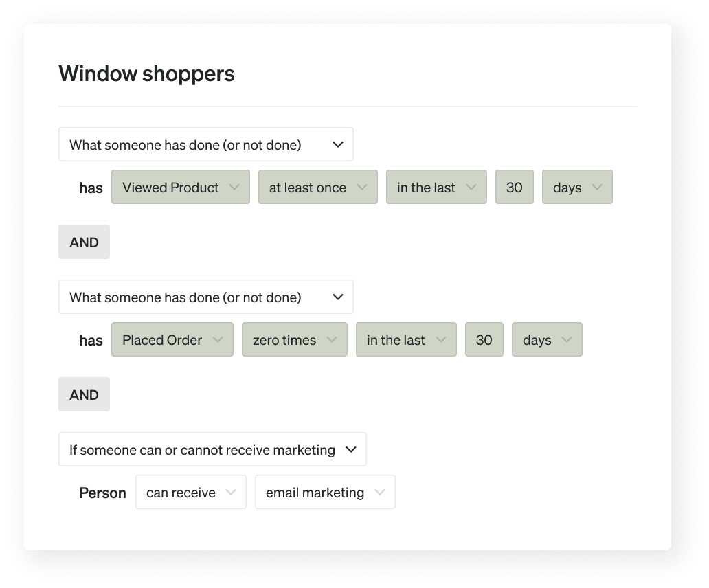Open days unit dropdown in Viewed Product row

click(576, 188)
